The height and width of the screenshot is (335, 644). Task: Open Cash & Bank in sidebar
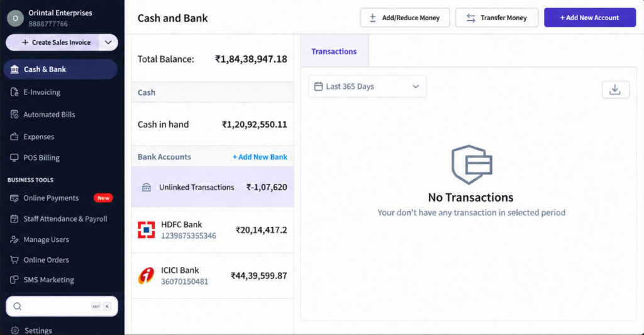61,69
